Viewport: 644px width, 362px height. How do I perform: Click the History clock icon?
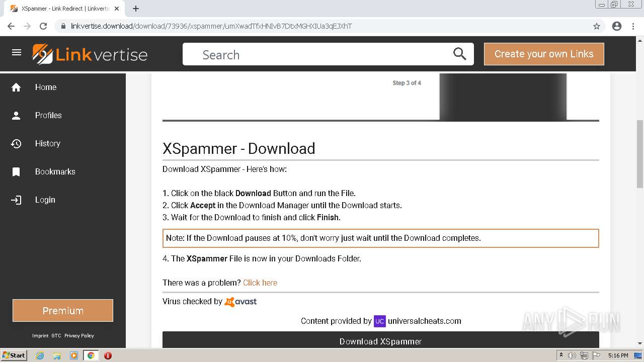16,144
